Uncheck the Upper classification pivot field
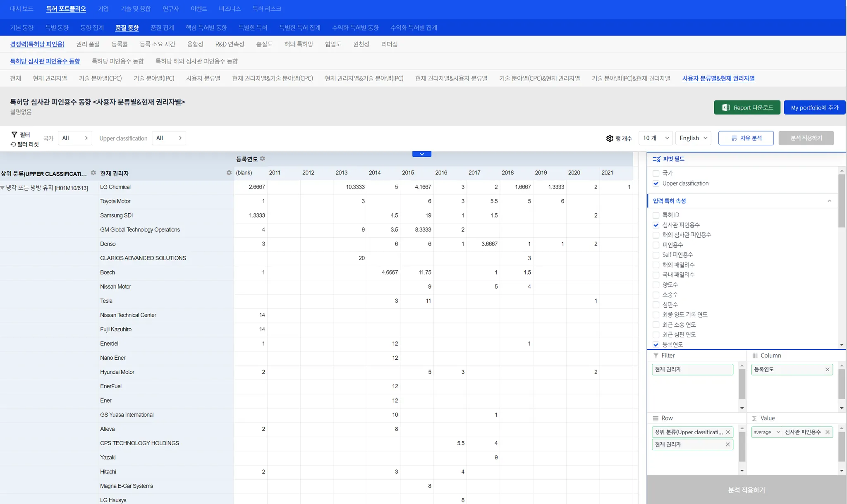 [x=656, y=184]
